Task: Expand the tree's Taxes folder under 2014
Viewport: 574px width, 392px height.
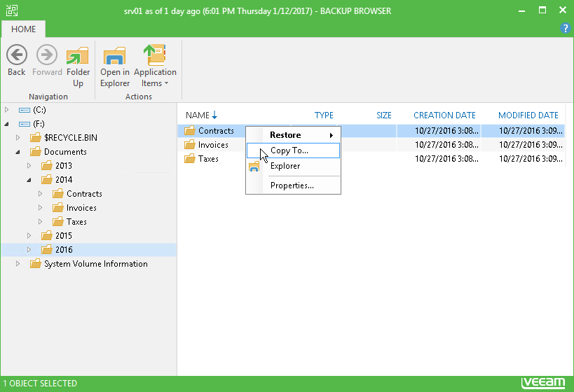Action: [x=40, y=222]
